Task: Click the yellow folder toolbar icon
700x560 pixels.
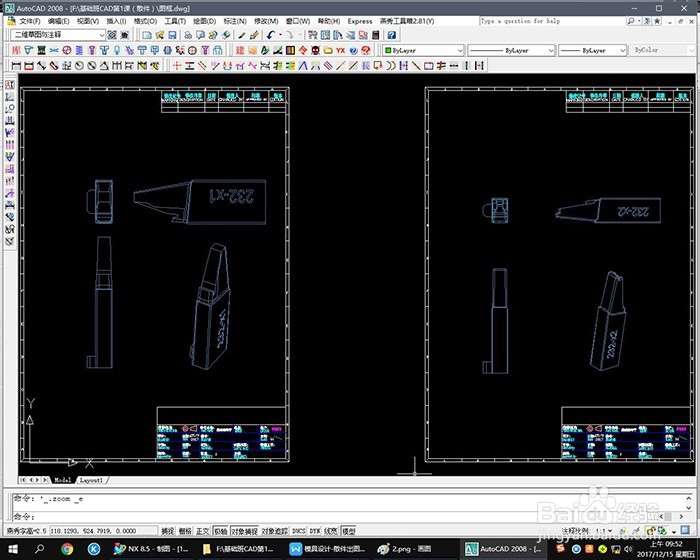Action: (x=328, y=50)
